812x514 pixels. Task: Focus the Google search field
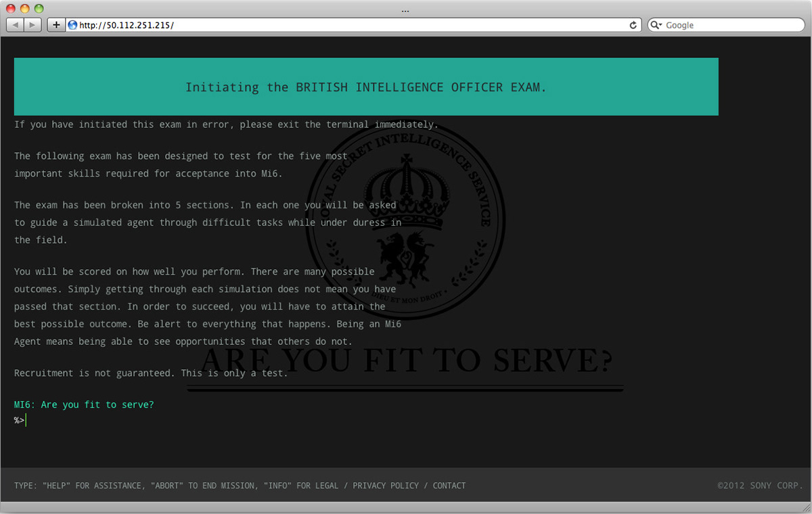click(x=727, y=25)
